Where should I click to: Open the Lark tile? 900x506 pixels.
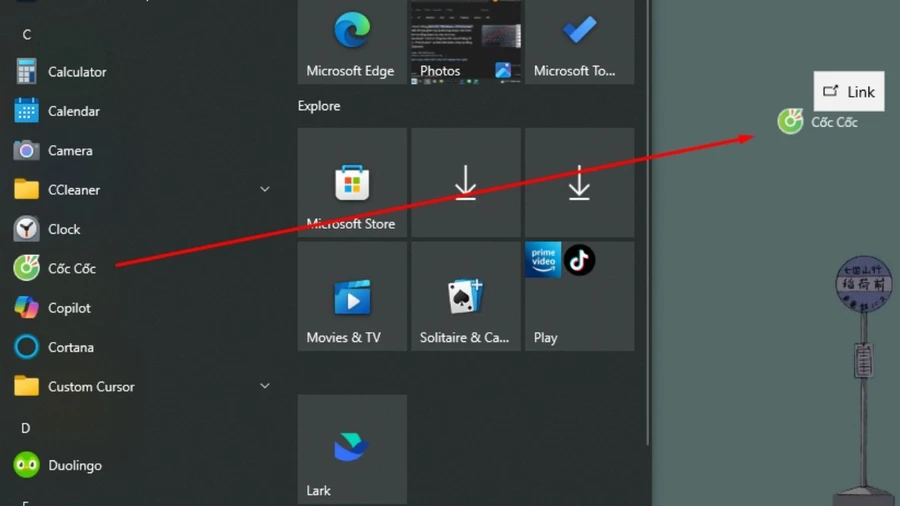(352, 449)
